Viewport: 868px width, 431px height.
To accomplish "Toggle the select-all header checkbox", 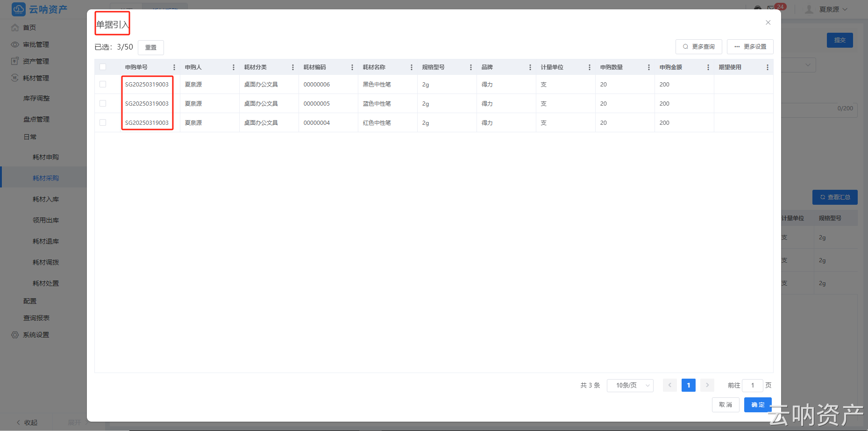I will pyautogui.click(x=103, y=67).
